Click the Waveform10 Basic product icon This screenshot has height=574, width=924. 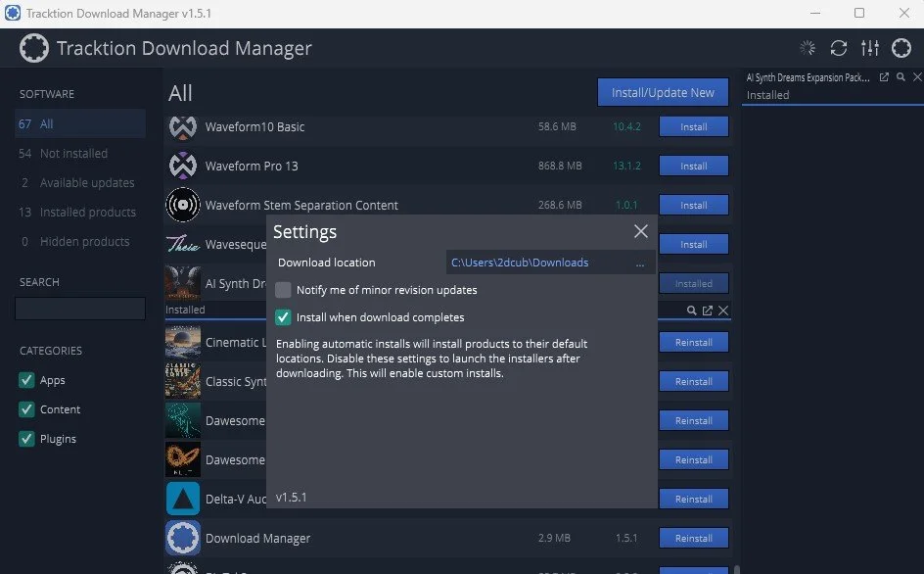pos(183,126)
